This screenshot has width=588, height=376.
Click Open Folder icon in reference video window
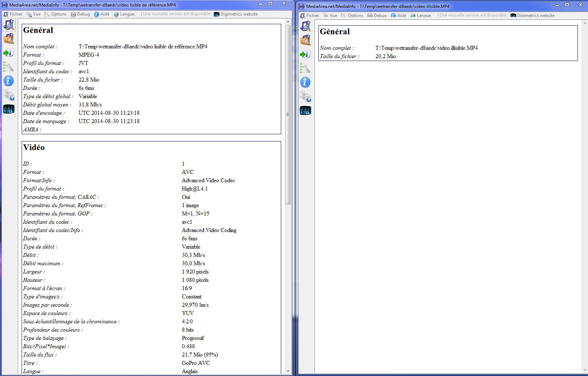(x=9, y=39)
